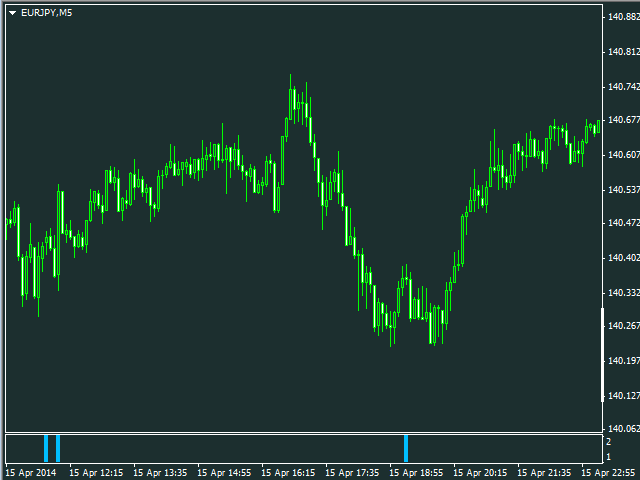
Task: Click the 15 Apr 21:35 time label
Action: (544, 473)
